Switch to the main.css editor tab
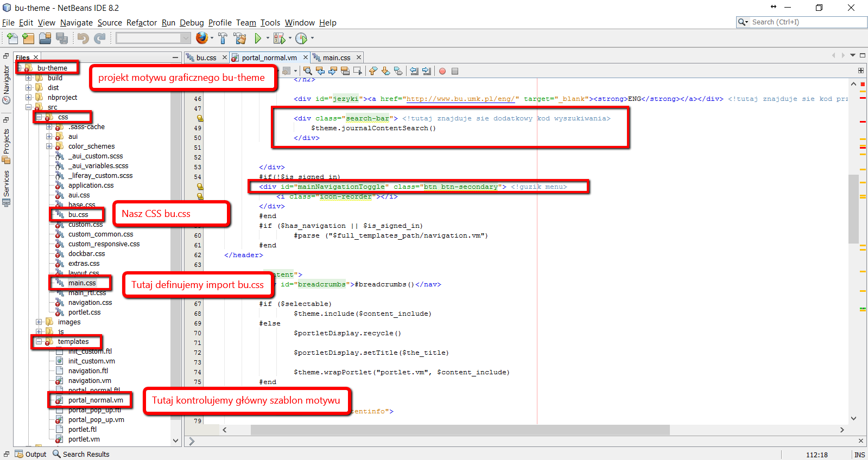868x460 pixels. (337, 58)
